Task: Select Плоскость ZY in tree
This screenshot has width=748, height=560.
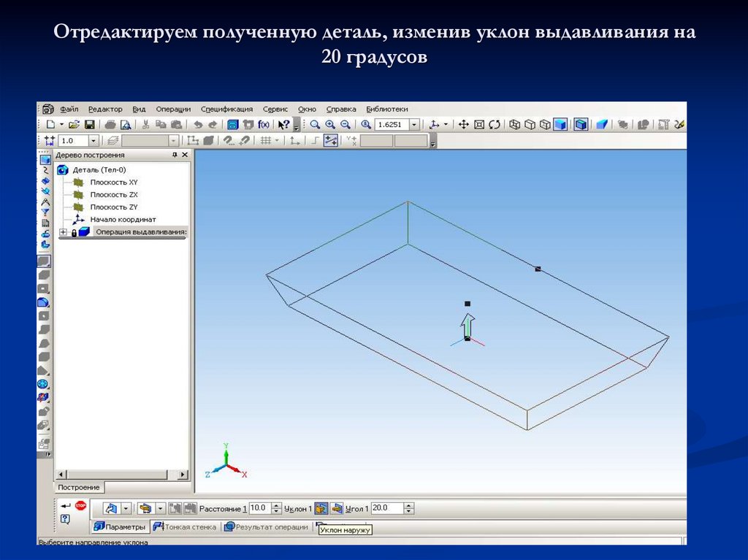Action: click(x=113, y=207)
